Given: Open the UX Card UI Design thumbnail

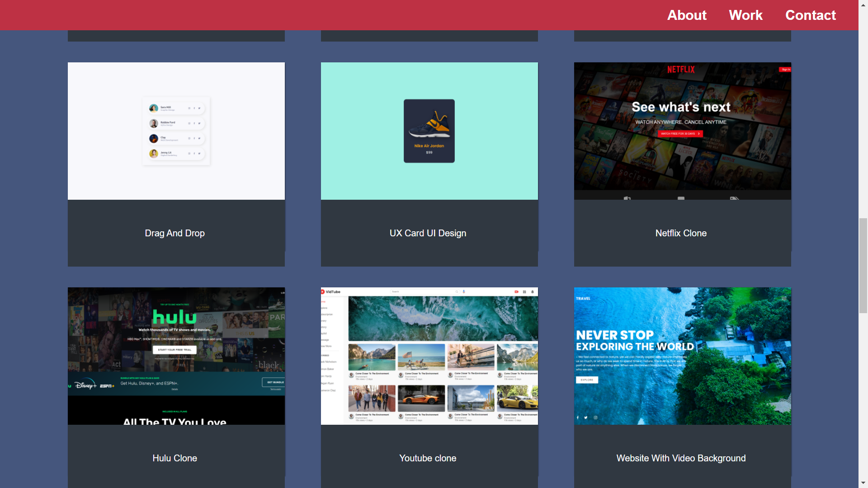Looking at the screenshot, I should (429, 131).
